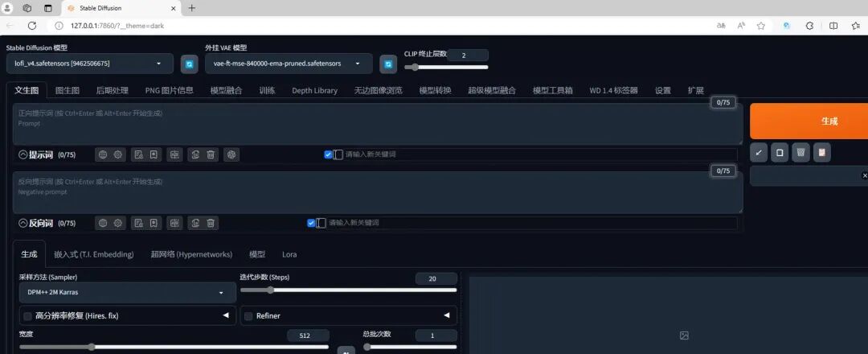Click the 反向提示词 Negative prompt text area
This screenshot has height=354, width=868.
[x=378, y=192]
